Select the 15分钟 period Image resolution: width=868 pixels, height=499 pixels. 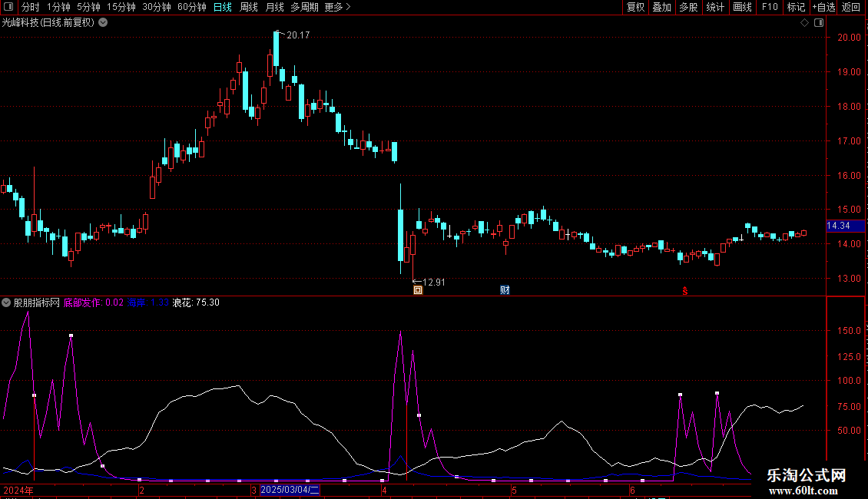coord(121,7)
